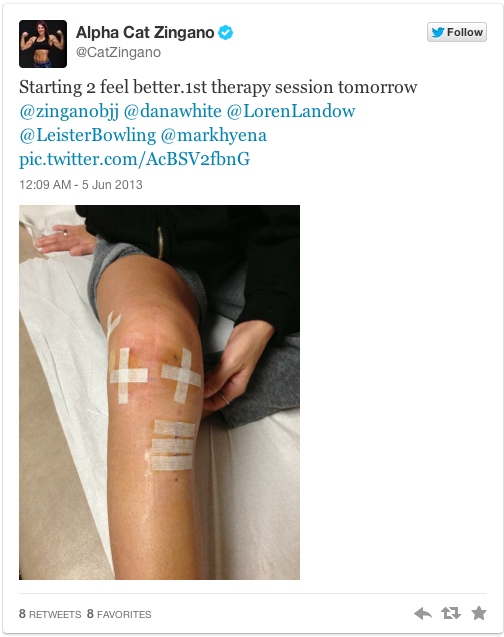View the 8 favorites count
504x637 pixels.
[119, 614]
